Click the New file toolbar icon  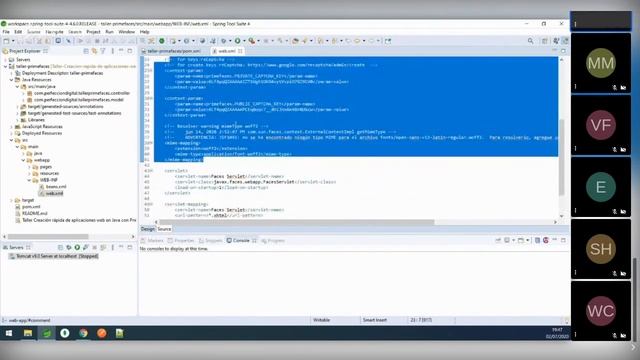6,41
